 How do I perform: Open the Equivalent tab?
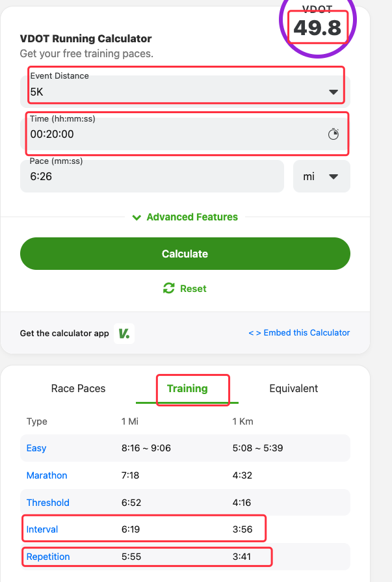(294, 389)
